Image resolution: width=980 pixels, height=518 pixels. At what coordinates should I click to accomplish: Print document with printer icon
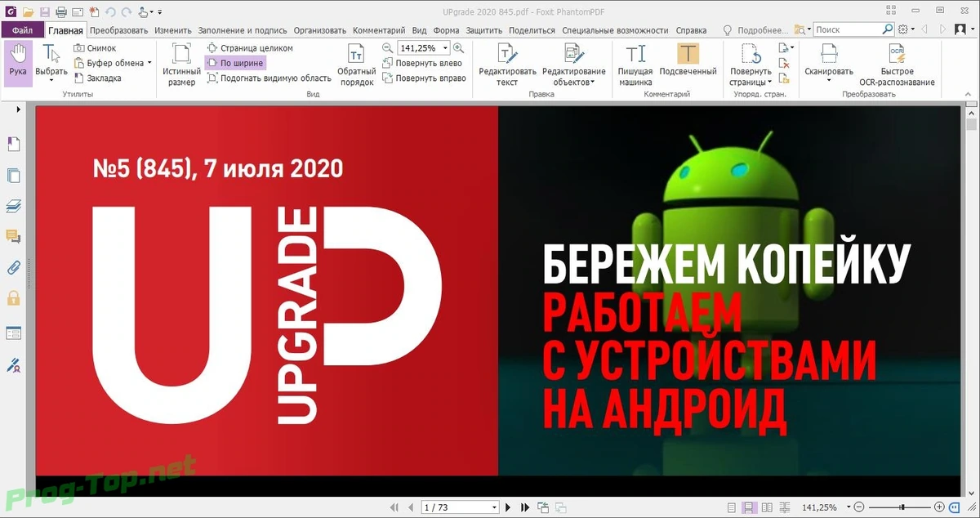[x=60, y=12]
